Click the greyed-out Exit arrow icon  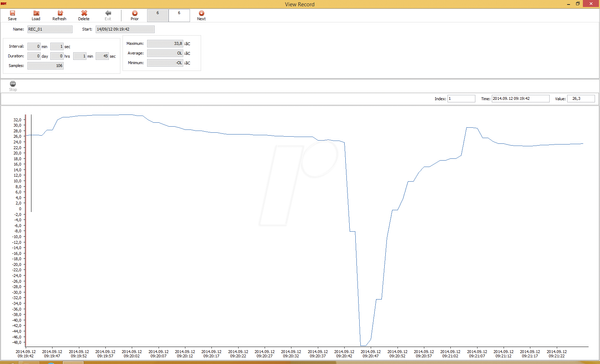108,15
